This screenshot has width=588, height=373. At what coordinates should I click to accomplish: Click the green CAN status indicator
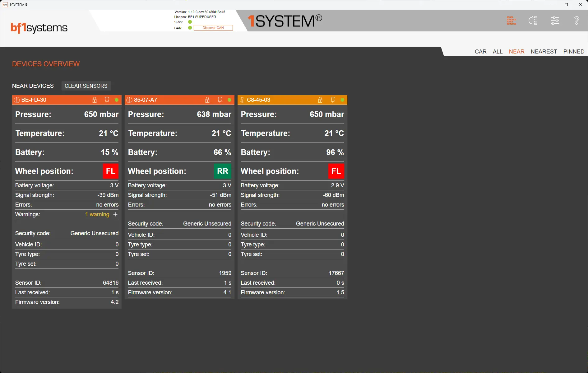190,28
